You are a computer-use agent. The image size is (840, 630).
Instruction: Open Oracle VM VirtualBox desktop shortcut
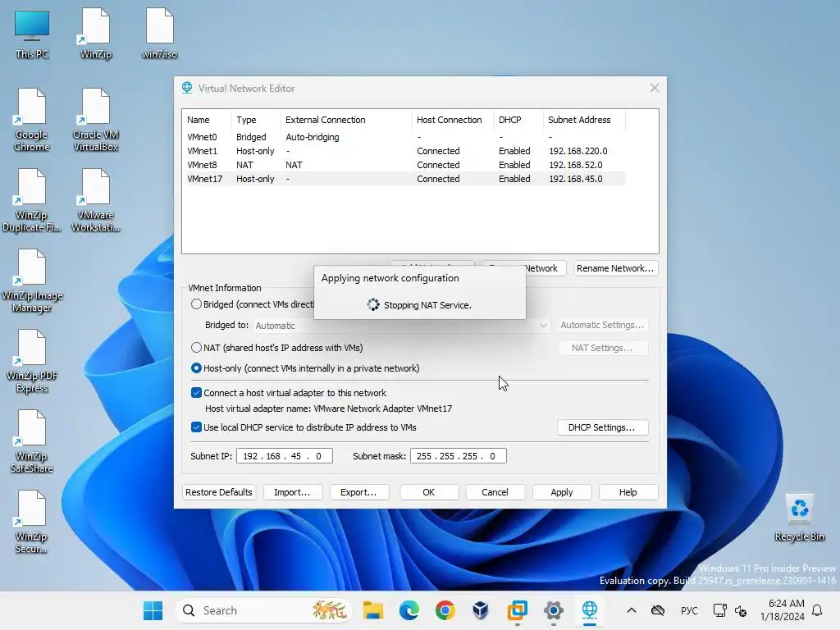point(95,120)
